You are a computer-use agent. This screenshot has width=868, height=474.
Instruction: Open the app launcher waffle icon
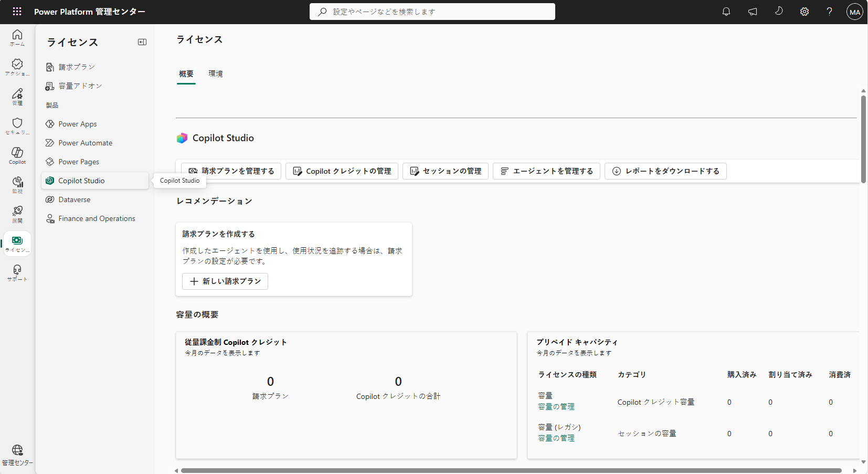(x=17, y=12)
